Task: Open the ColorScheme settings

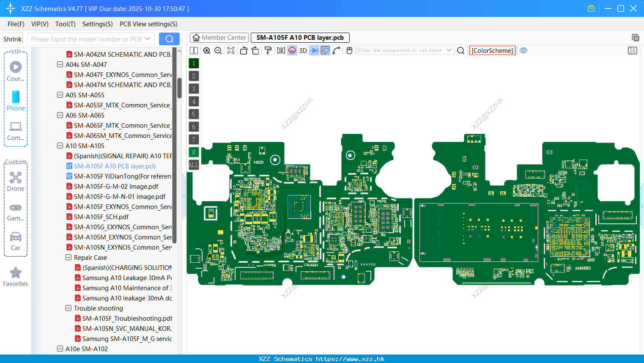Action: coord(492,50)
